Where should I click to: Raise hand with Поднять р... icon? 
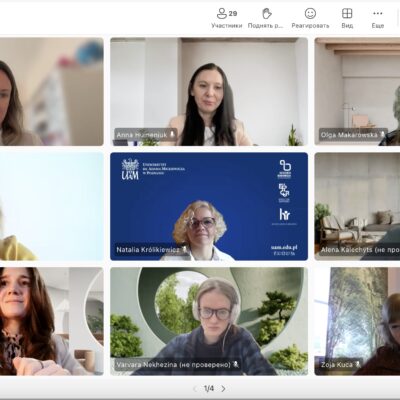[266, 18]
